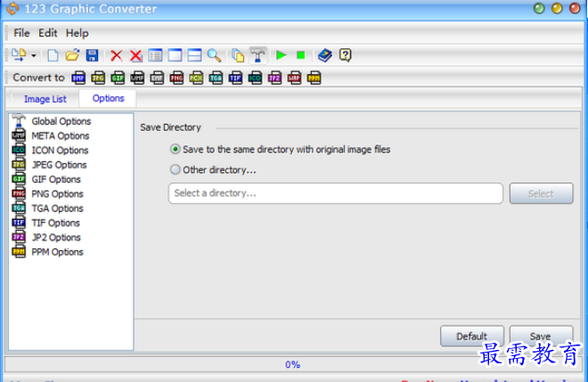Click the remove all red X icon

pos(135,56)
